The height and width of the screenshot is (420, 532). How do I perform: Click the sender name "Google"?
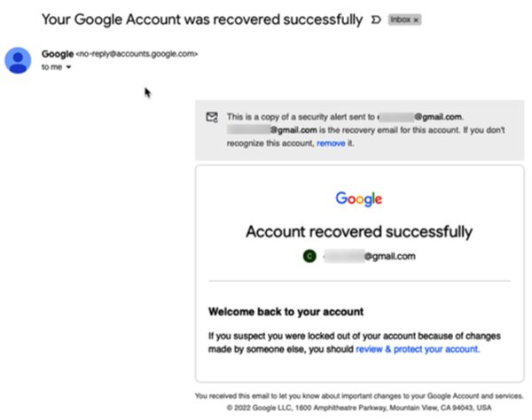tap(58, 54)
